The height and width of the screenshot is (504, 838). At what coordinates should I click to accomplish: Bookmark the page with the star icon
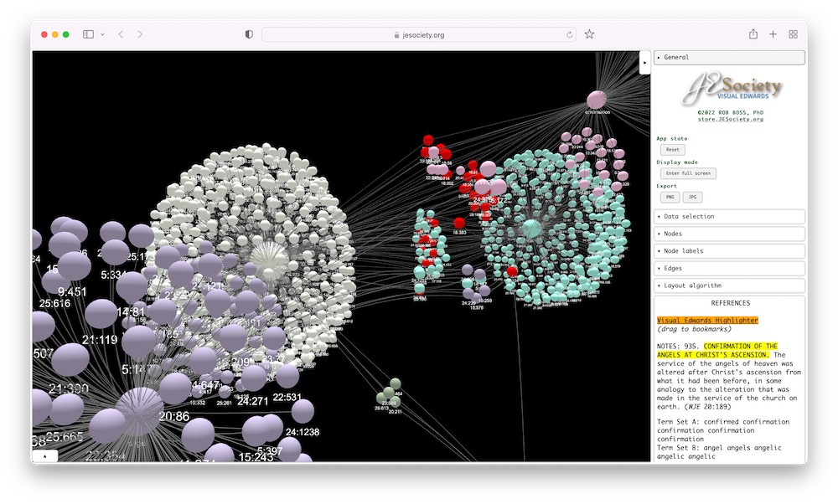coord(589,34)
